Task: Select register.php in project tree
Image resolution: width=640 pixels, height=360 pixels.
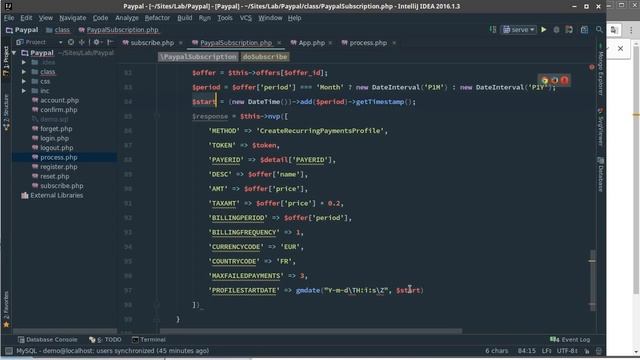Action: tap(58, 167)
